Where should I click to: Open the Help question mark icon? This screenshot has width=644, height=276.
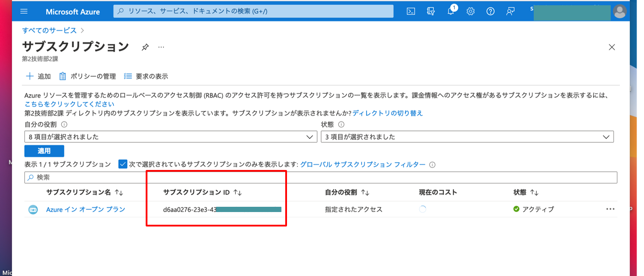pos(490,11)
